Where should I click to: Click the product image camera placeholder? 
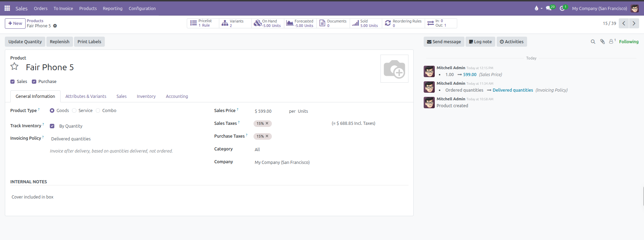[394, 69]
